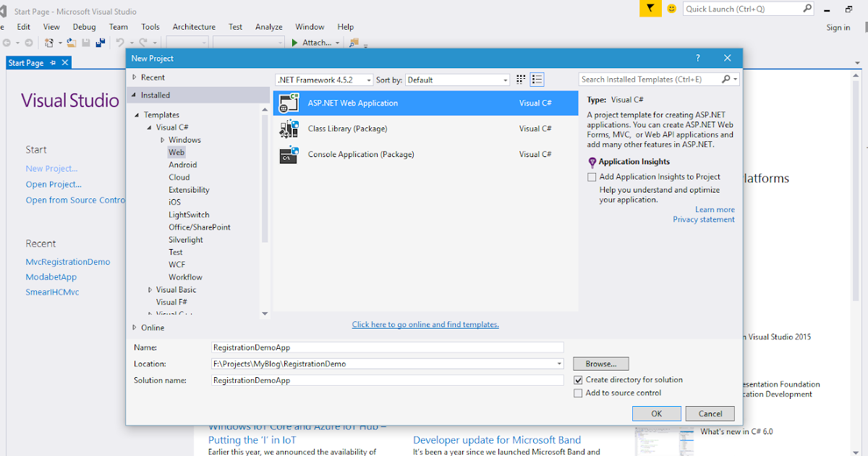Screen dimensions: 868x456
Task: Click the Navigate Forward toolbar icon
Action: point(28,43)
